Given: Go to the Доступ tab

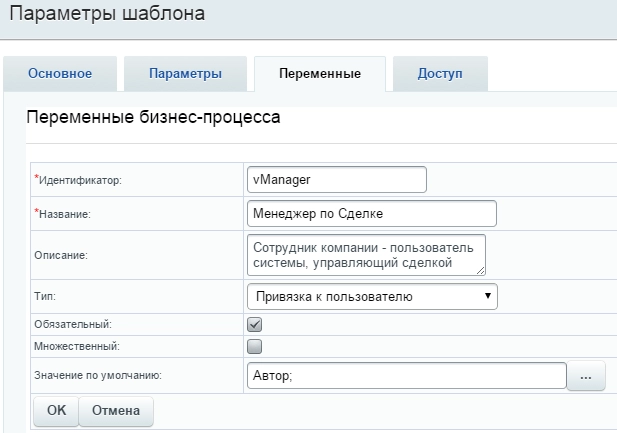Looking at the screenshot, I should point(440,74).
